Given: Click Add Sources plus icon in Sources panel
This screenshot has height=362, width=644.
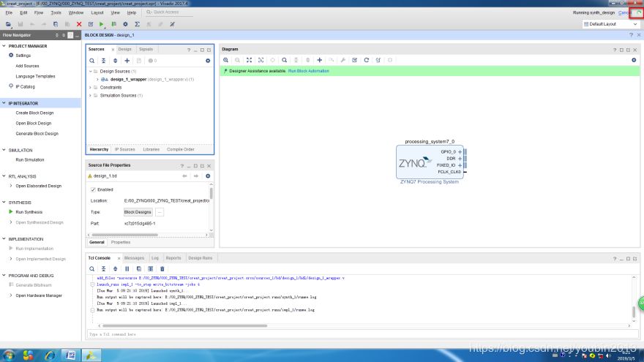Looking at the screenshot, I should coord(127,61).
